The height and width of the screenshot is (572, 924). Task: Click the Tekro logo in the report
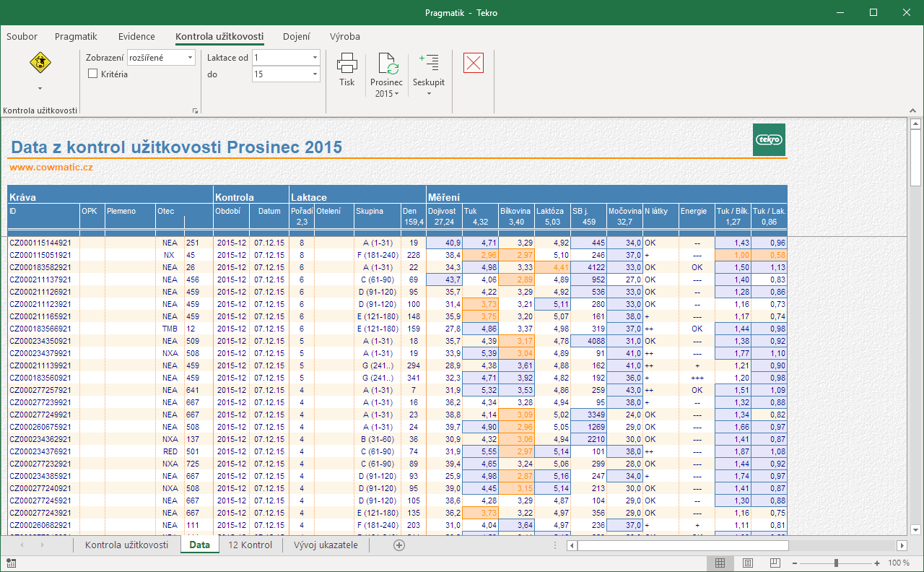pos(769,139)
